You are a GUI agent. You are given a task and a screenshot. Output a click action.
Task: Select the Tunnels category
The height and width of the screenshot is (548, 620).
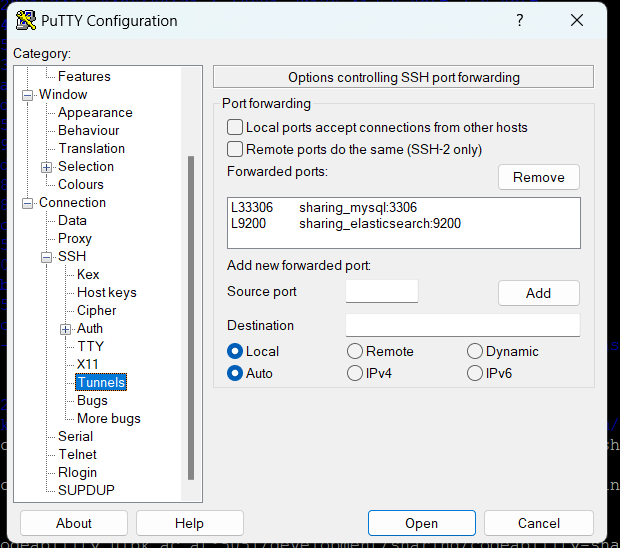coord(101,382)
